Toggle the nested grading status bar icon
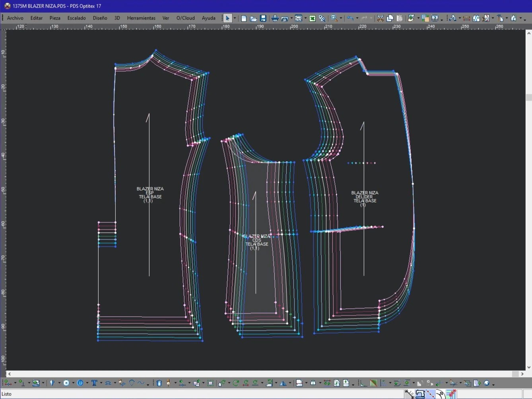This screenshot has height=399, width=532. [451, 394]
